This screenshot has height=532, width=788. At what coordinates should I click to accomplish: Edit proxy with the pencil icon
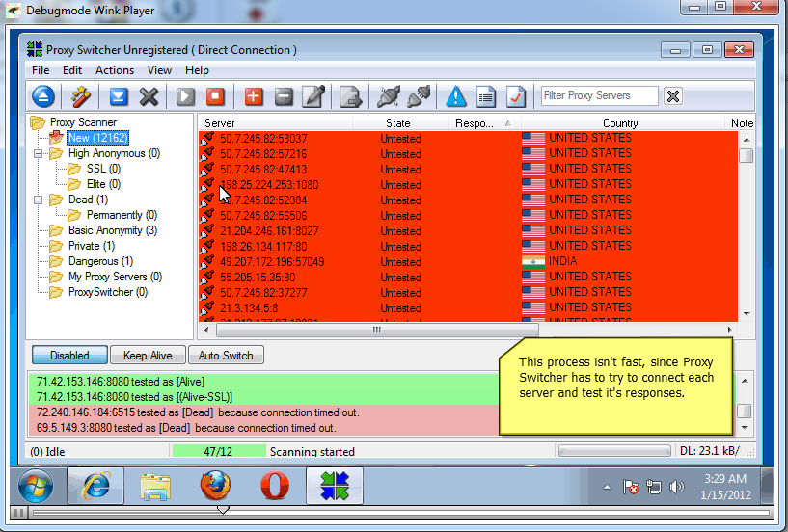(x=314, y=96)
